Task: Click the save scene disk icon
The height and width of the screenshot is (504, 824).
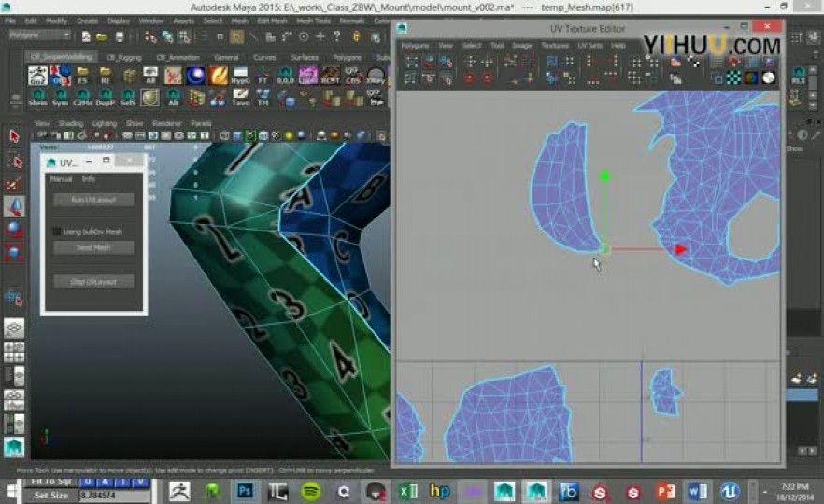Action: click(x=120, y=36)
